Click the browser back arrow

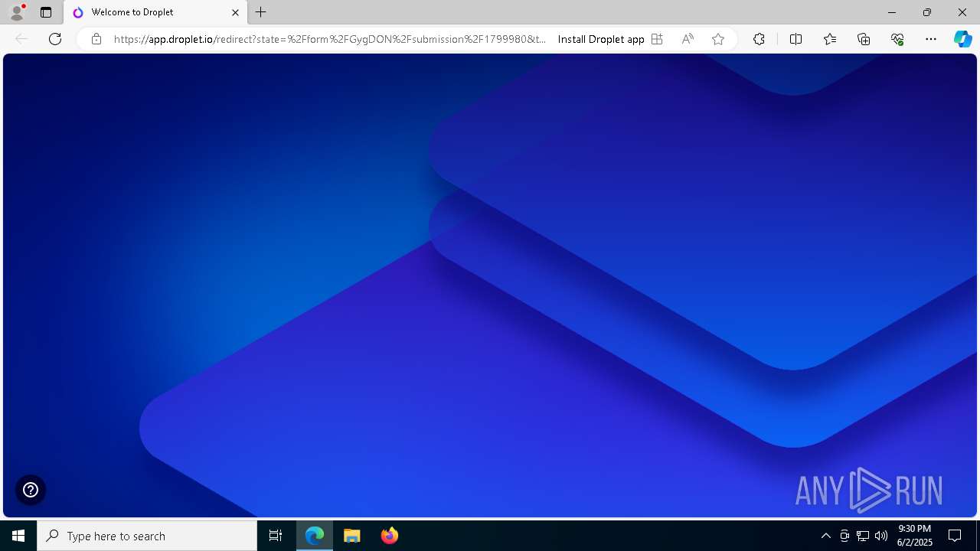[21, 39]
